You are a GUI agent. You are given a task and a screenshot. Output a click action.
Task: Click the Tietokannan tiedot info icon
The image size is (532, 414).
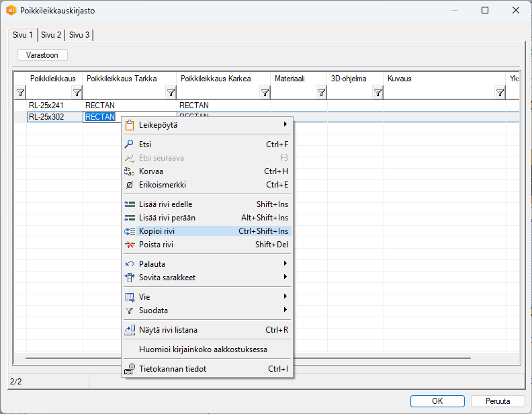pyautogui.click(x=130, y=369)
